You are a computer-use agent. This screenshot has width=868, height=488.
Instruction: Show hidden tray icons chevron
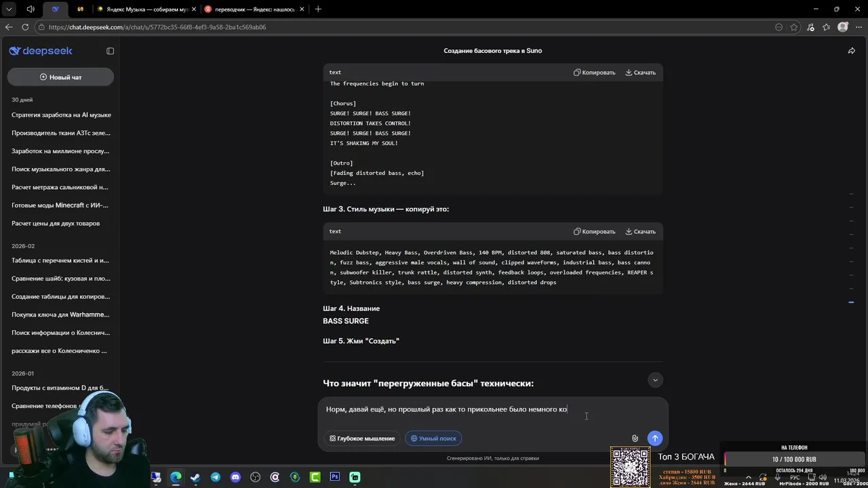749,477
